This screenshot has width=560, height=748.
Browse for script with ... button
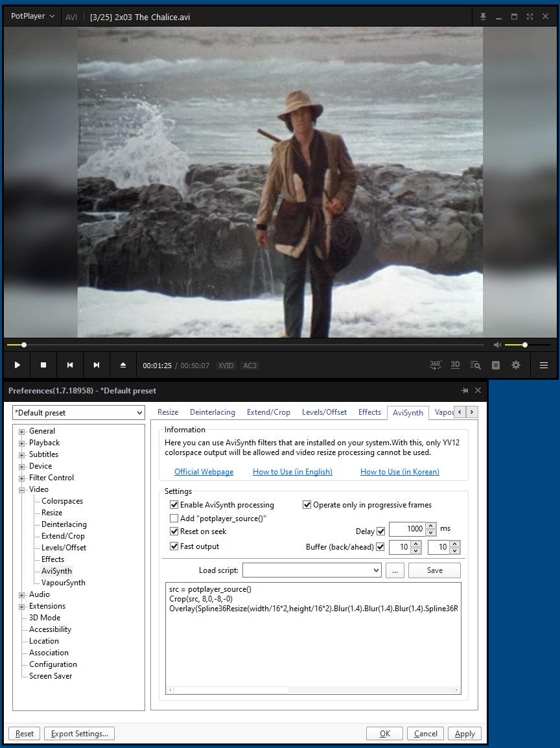point(395,570)
